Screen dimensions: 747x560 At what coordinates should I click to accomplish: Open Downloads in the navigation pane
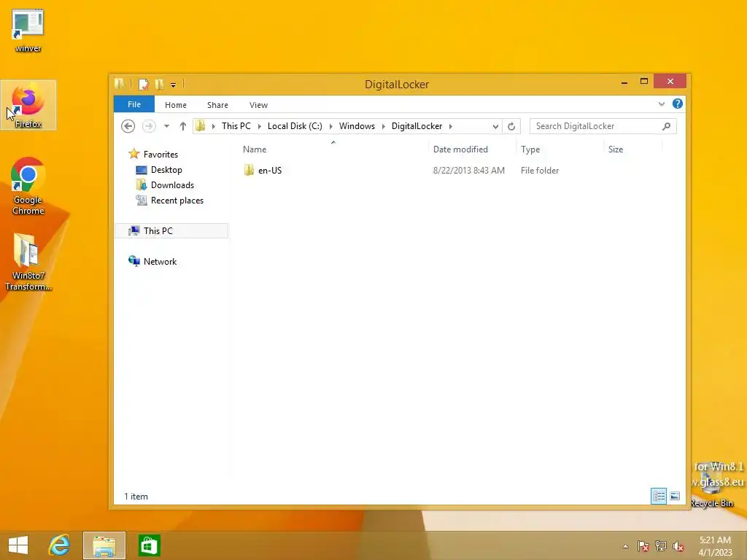pos(166,185)
